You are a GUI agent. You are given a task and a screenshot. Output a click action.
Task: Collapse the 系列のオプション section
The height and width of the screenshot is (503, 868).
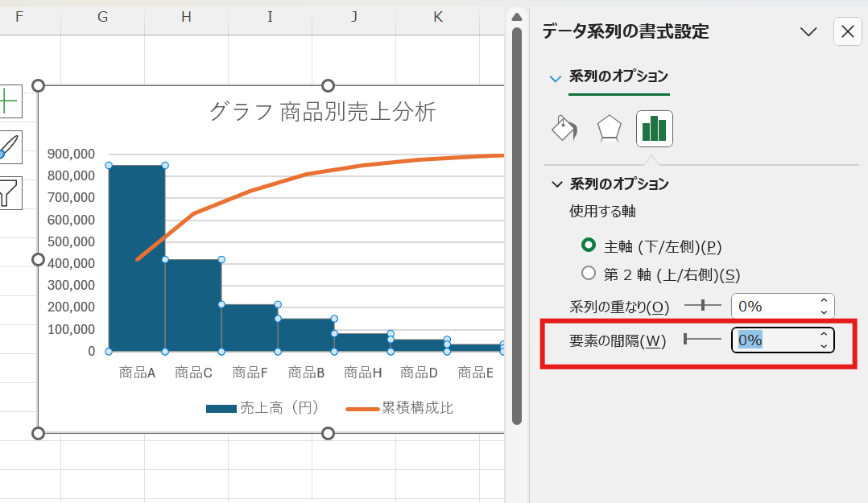click(556, 184)
